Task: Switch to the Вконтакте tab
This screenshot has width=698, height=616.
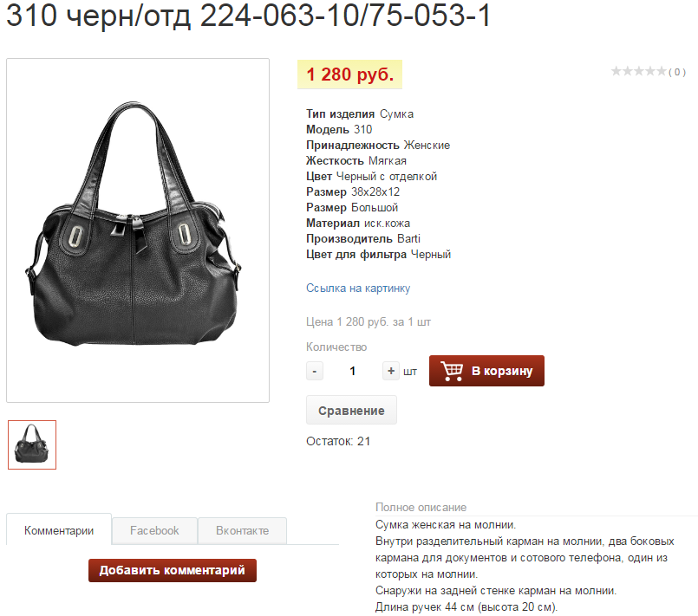Action: coord(242,530)
